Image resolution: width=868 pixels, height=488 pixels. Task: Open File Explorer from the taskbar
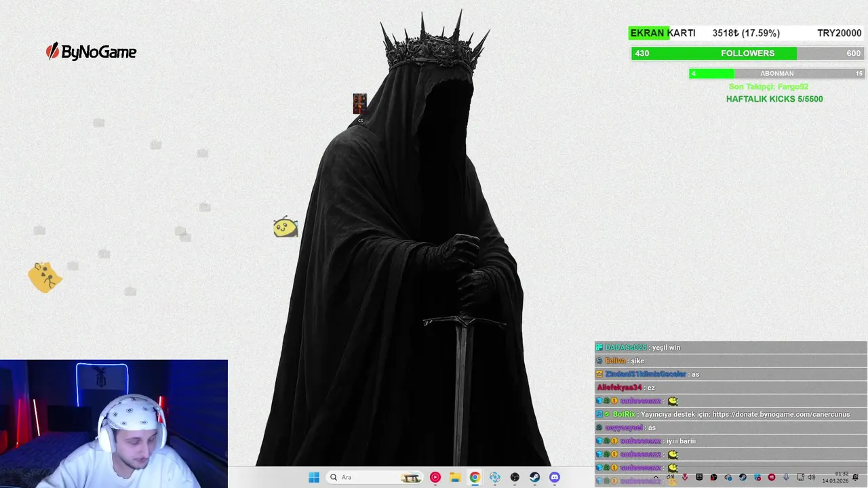(455, 477)
